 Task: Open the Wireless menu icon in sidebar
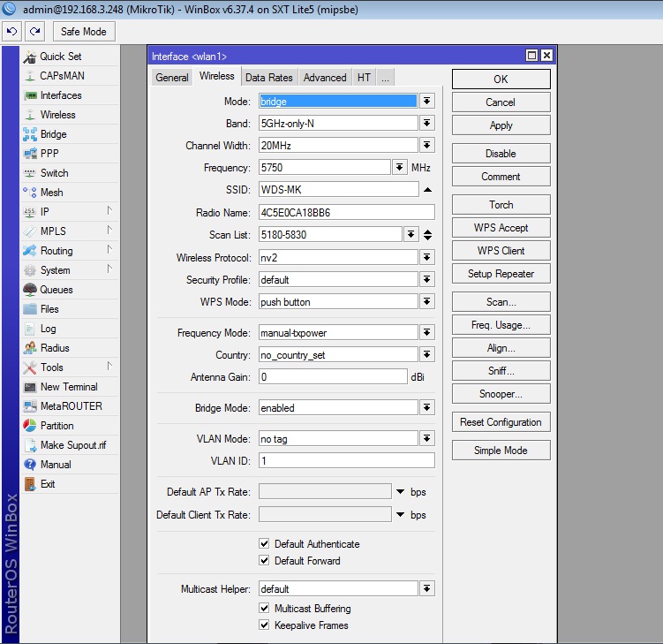30,115
